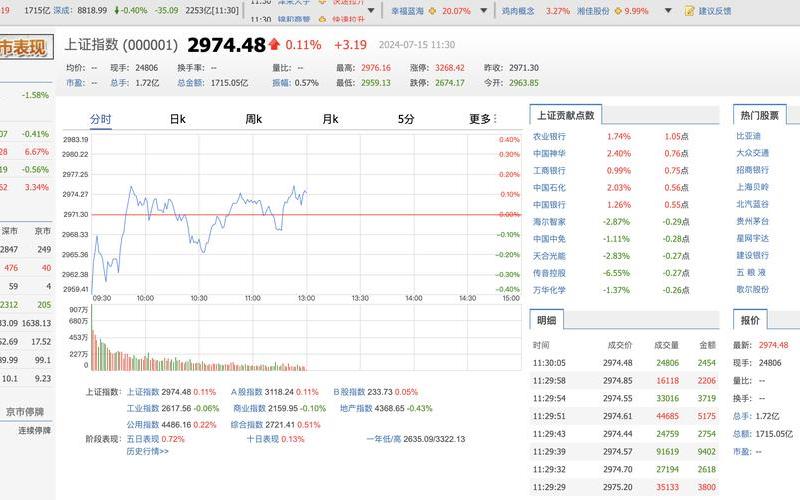Click the star icon before 湘佳股份 9.99%
Image resolution: width=800 pixels, height=500 pixels.
pos(618,11)
